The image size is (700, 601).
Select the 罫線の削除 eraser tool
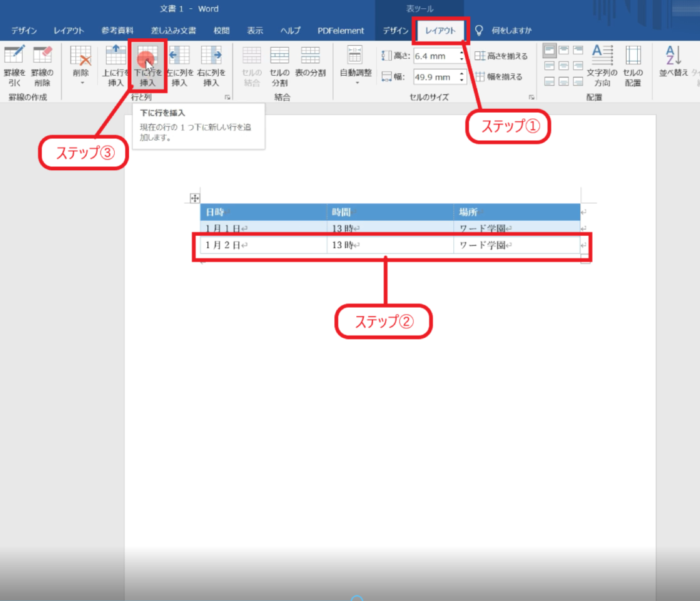pyautogui.click(x=42, y=65)
